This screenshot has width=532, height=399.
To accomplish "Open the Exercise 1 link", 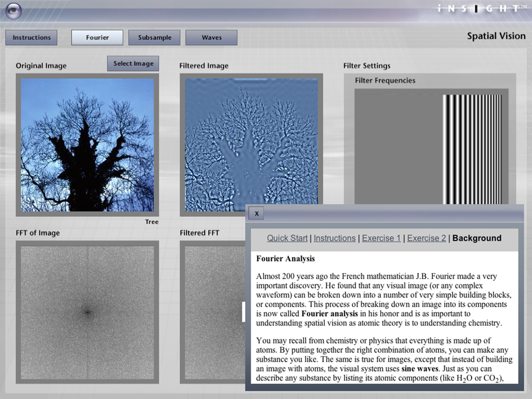I will tap(381, 238).
